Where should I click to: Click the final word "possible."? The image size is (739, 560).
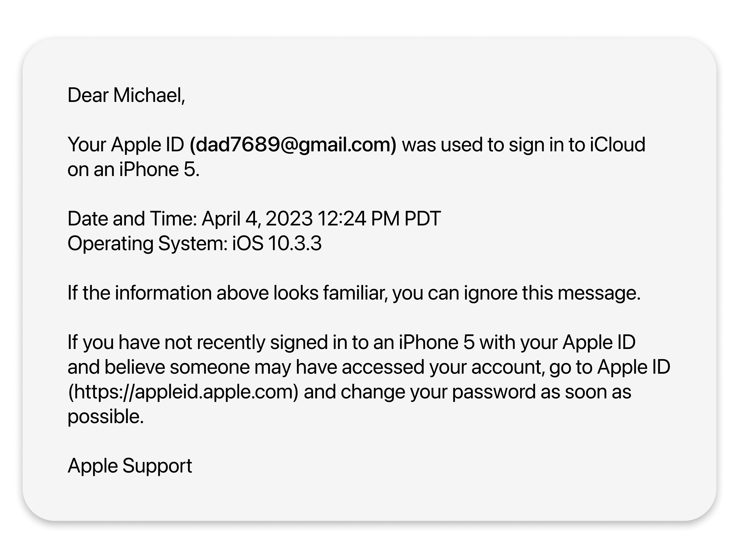[x=105, y=416]
